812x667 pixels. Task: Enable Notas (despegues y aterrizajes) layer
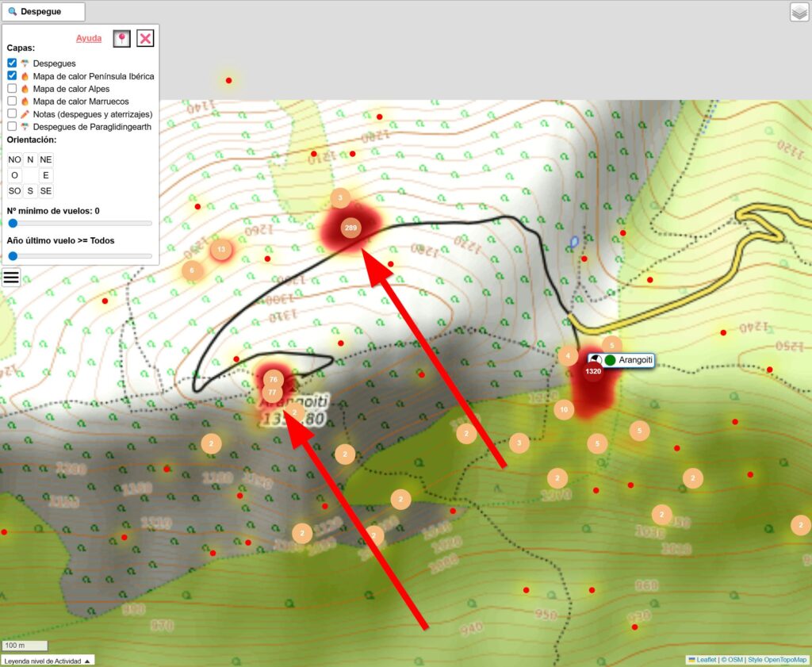click(12, 114)
